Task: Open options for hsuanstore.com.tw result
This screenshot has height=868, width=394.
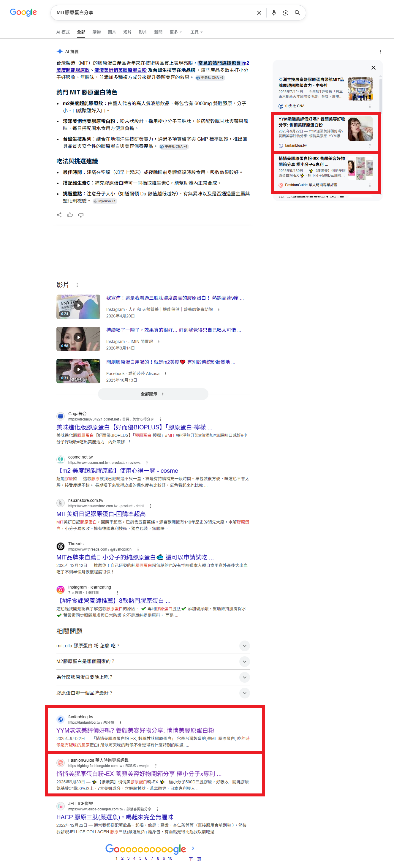Action: [x=150, y=506]
